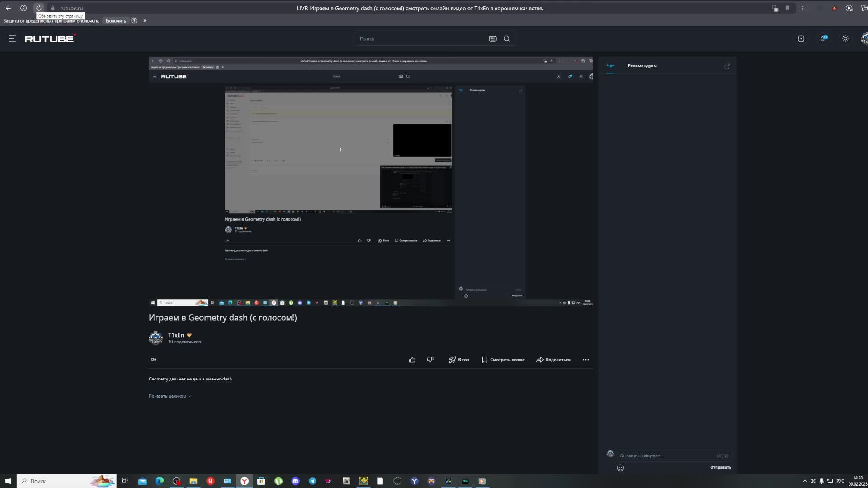Click Смотреть позже button
This screenshot has height=488, width=868.
pyautogui.click(x=503, y=360)
